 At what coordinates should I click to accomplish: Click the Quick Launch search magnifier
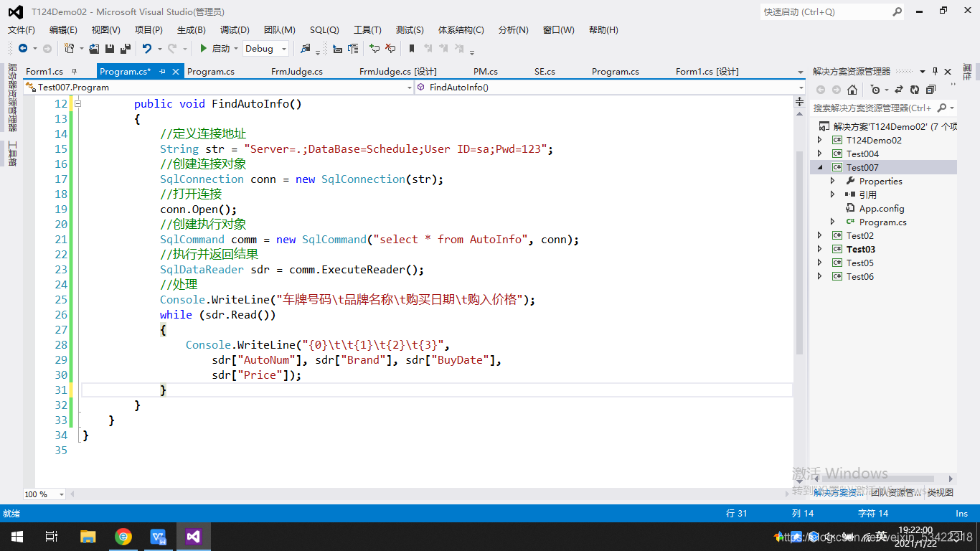pos(897,11)
